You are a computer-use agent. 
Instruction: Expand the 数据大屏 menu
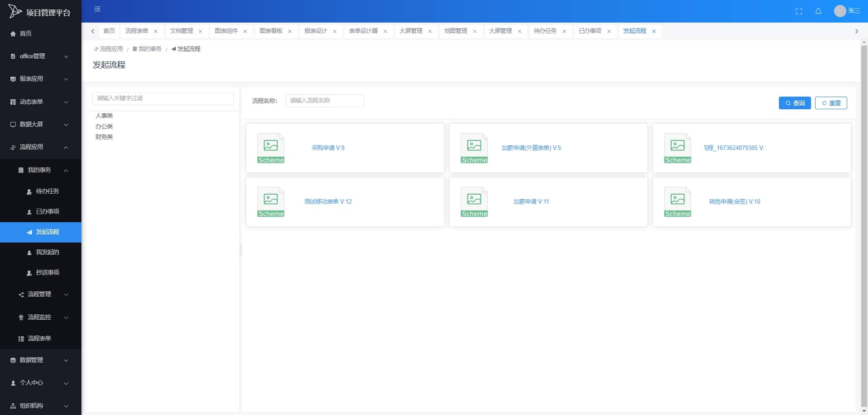[x=41, y=125]
